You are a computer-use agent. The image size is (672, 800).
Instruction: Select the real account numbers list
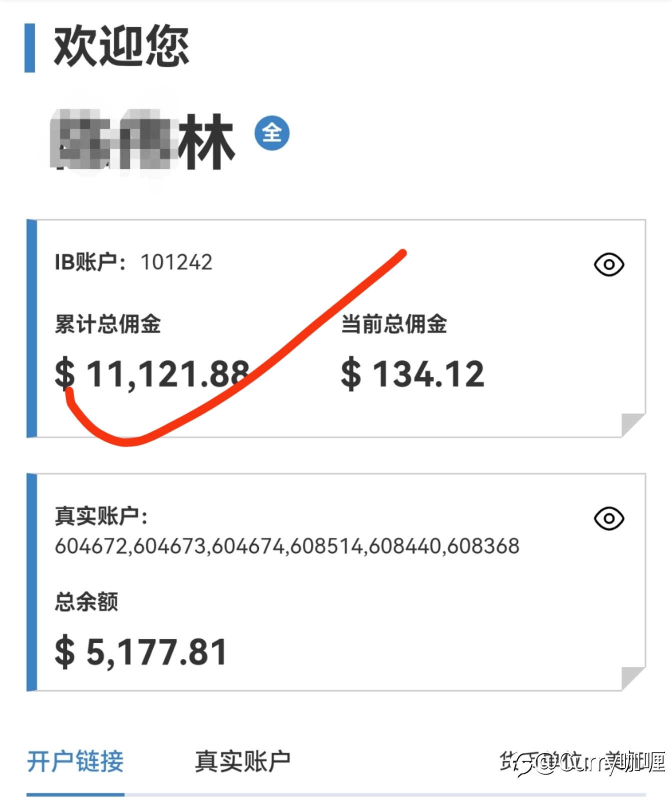coord(287,546)
